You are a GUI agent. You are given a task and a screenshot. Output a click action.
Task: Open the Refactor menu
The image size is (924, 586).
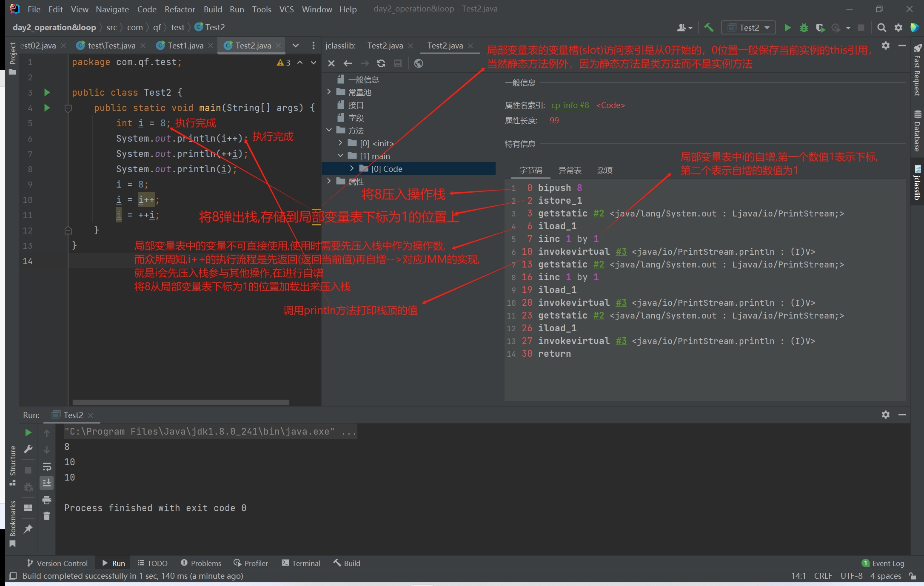180,9
